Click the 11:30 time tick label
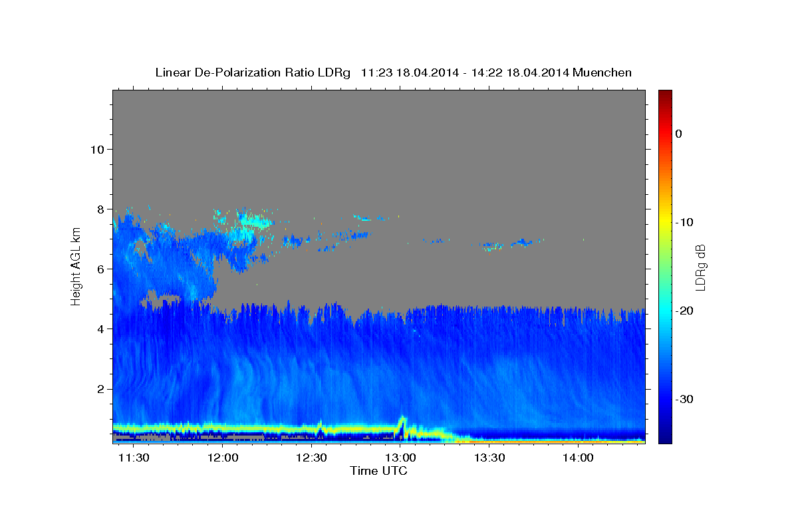 134,458
